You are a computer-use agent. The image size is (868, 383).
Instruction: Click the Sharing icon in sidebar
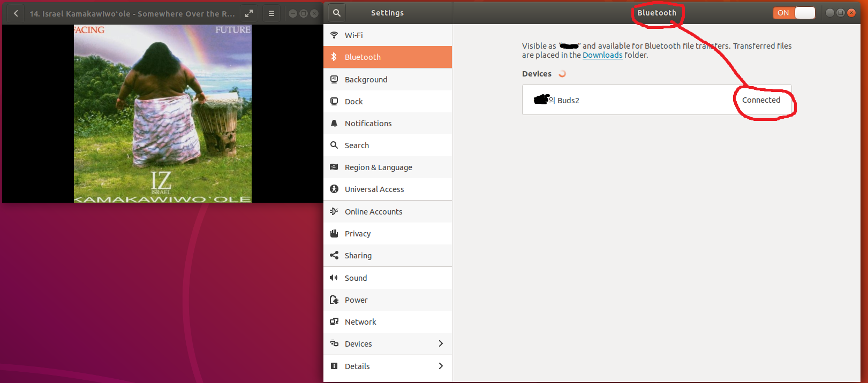pos(334,255)
